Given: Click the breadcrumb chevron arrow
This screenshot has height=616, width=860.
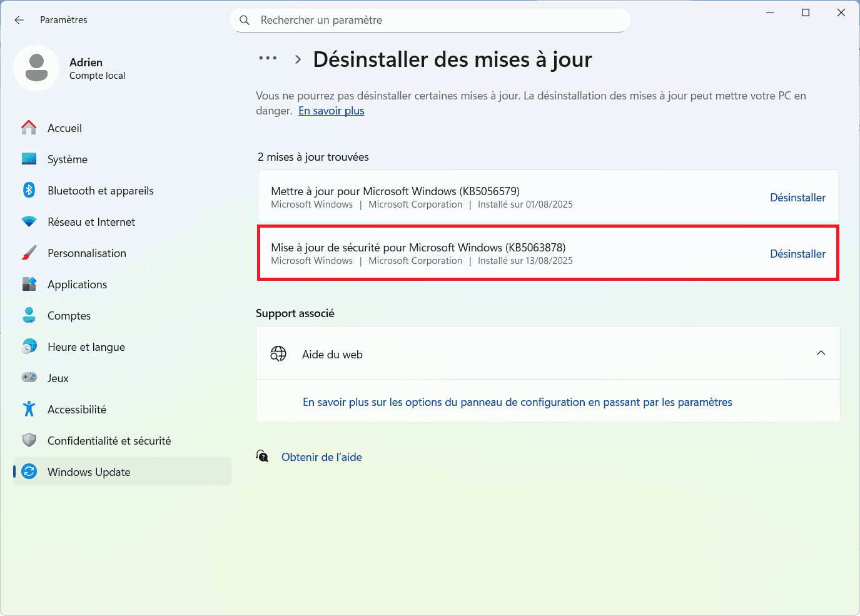Looking at the screenshot, I should [298, 59].
